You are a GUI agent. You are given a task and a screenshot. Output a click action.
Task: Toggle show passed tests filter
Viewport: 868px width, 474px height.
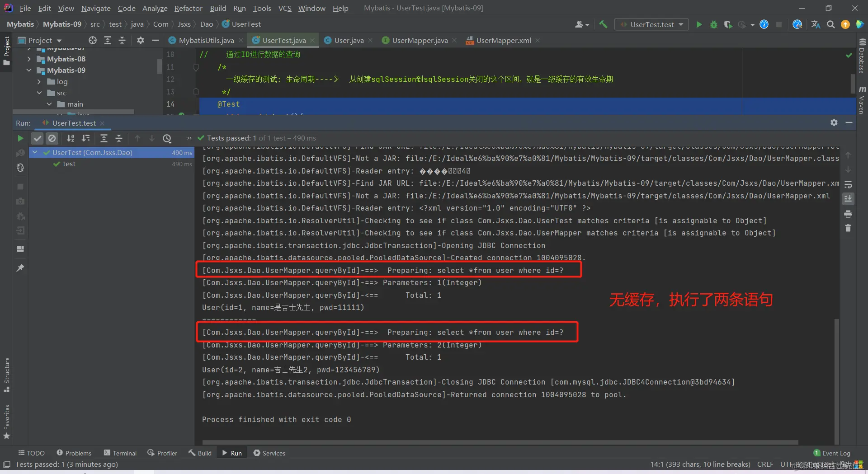click(38, 138)
